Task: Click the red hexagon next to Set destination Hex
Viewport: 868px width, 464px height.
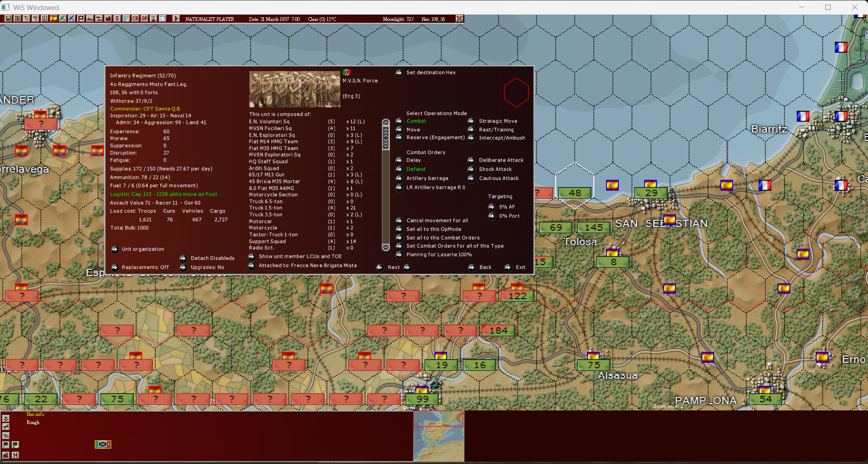Action: pyautogui.click(x=516, y=93)
